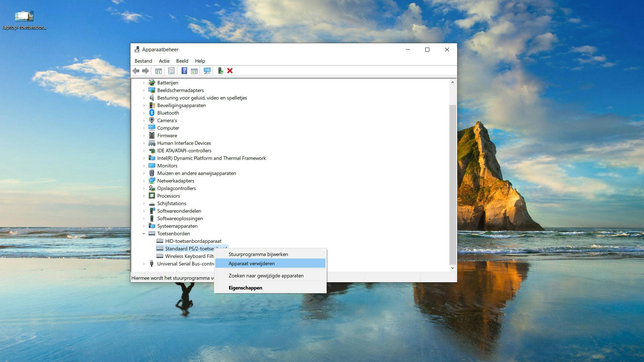Click the show/hide console tree icon
Screen dimensions: 644x362
[158, 71]
